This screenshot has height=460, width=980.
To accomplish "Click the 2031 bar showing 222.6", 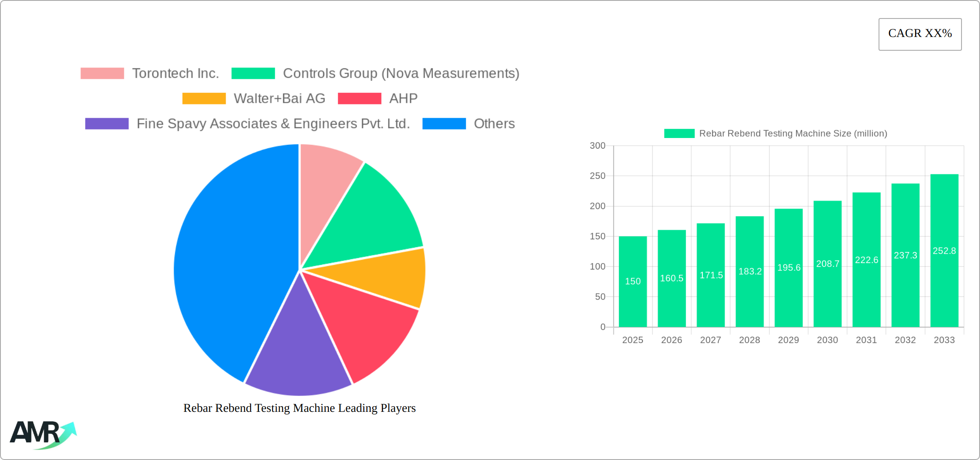I will tap(866, 260).
